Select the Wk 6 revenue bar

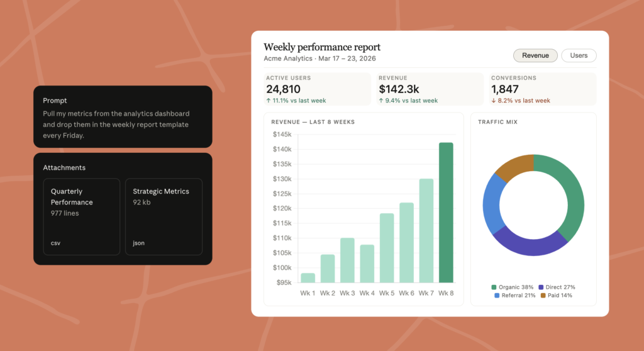tap(407, 243)
